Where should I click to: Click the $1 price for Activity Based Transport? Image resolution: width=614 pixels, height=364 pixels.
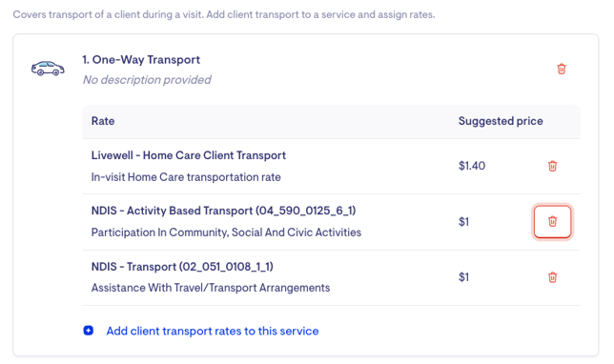463,222
